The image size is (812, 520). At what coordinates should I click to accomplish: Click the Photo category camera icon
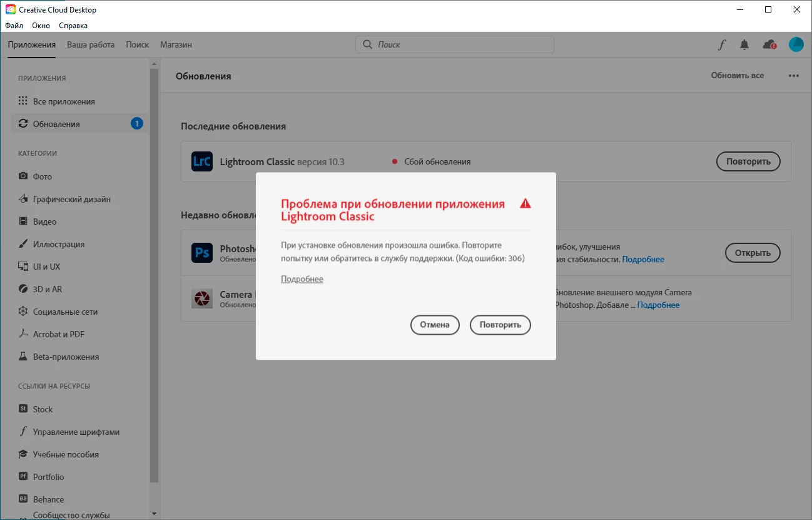[23, 176]
